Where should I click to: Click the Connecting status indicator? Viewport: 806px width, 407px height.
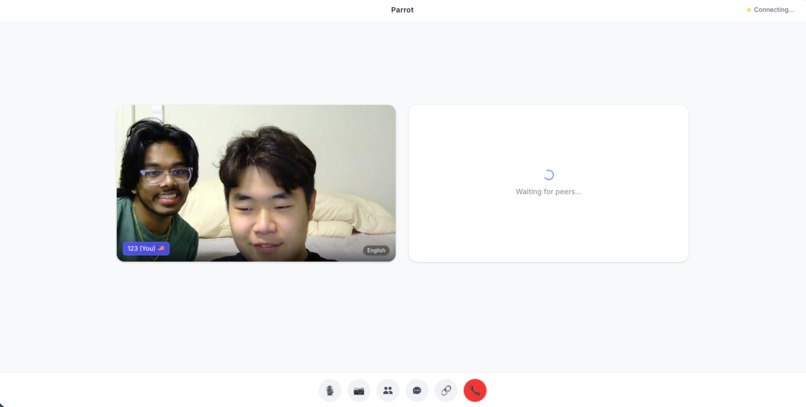coord(770,10)
